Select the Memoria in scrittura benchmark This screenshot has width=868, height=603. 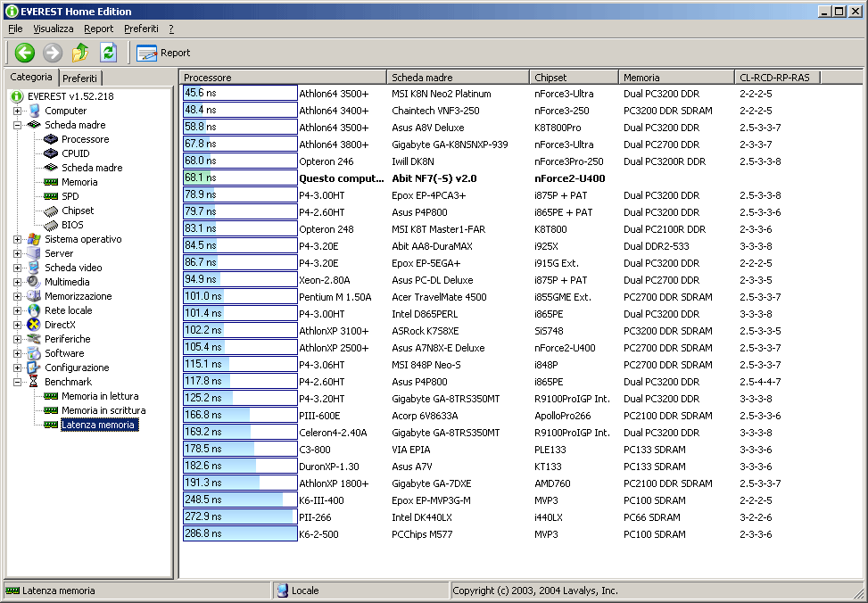click(x=103, y=410)
